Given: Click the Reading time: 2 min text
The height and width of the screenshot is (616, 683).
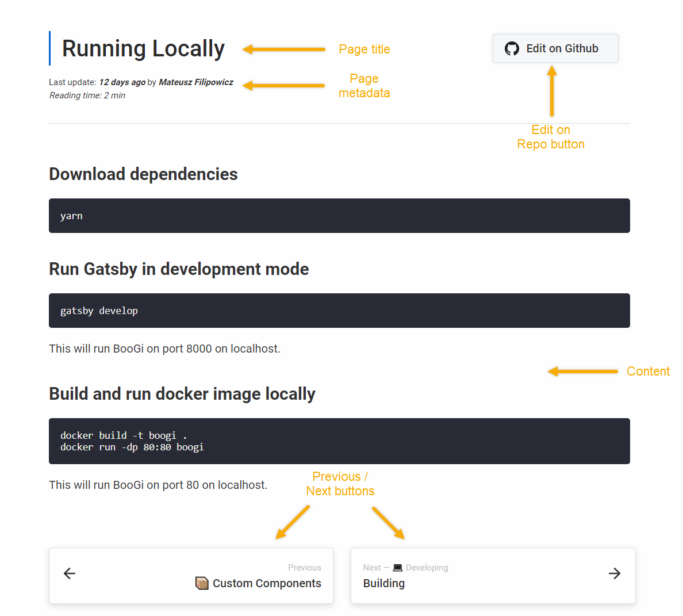Looking at the screenshot, I should [x=87, y=95].
